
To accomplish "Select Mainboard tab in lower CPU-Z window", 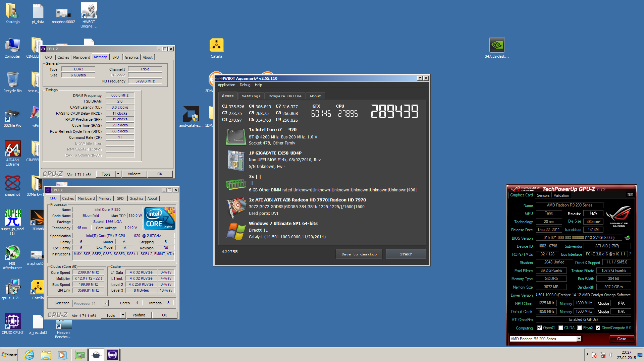I will [x=86, y=198].
